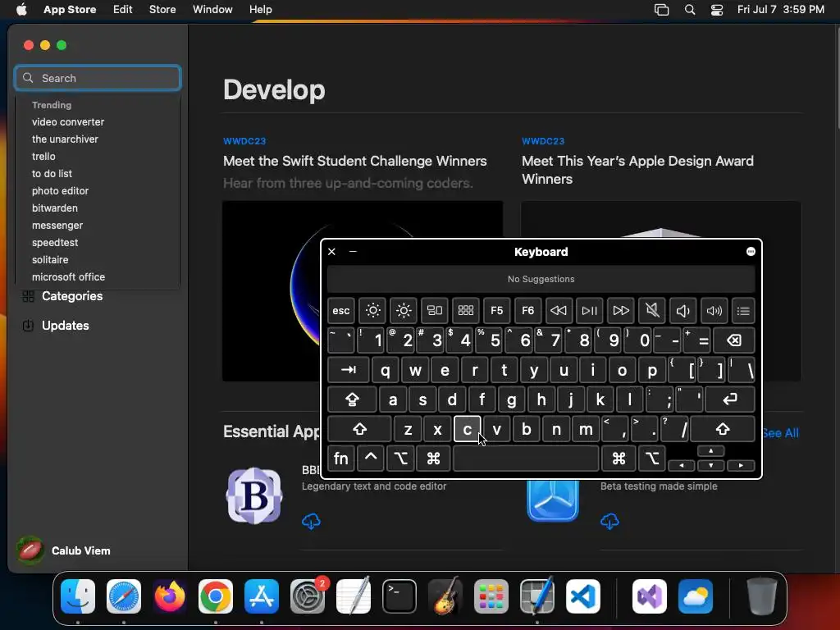Image resolution: width=840 pixels, height=630 pixels.
Task: Click the esc key on virtual keyboard
Action: (340, 311)
